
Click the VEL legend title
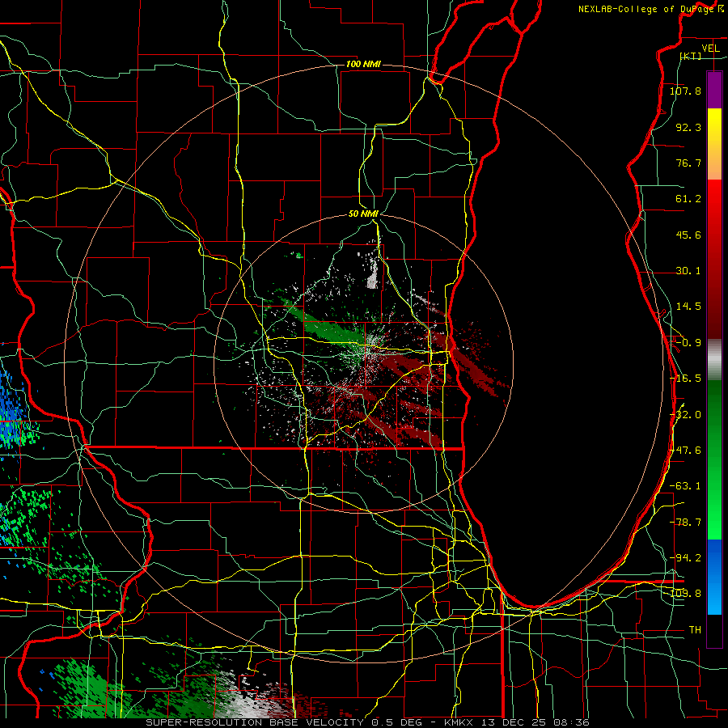click(x=710, y=49)
